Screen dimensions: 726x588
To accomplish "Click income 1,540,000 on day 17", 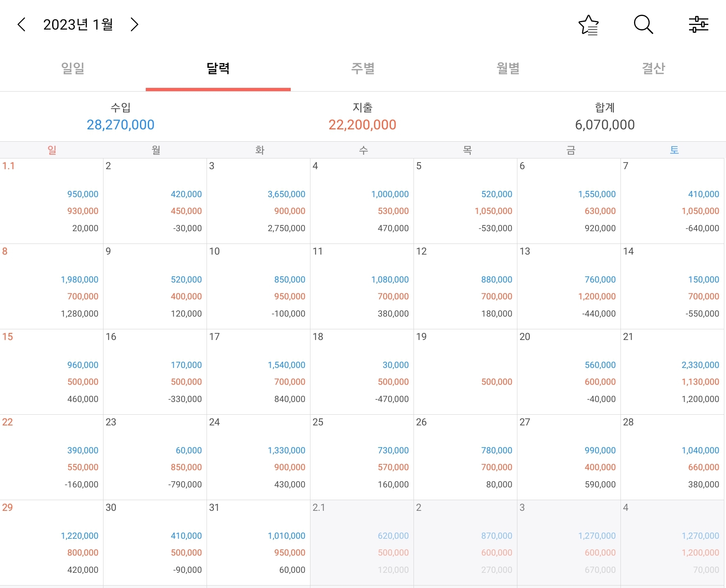I will [x=287, y=365].
